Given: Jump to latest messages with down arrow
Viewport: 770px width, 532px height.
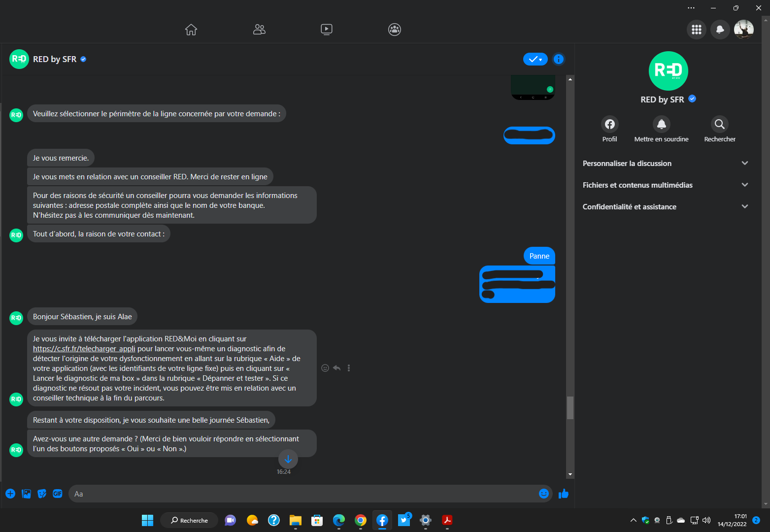Looking at the screenshot, I should pos(288,459).
